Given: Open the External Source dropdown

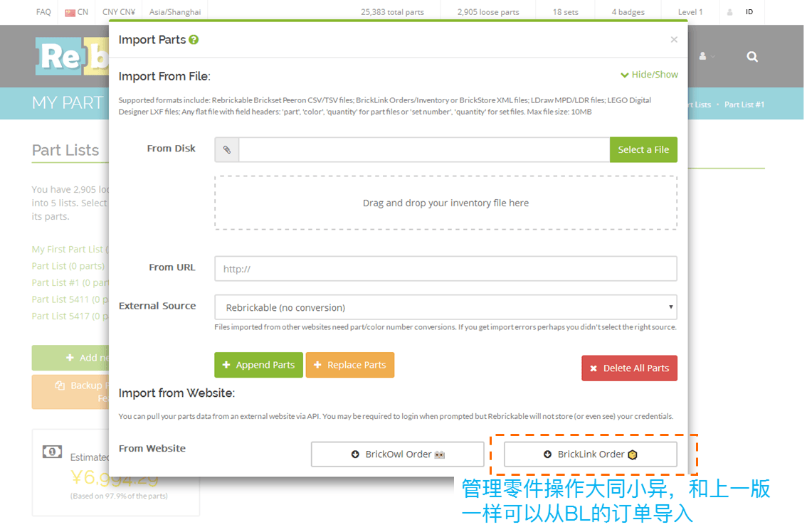Looking at the screenshot, I should tap(445, 307).
